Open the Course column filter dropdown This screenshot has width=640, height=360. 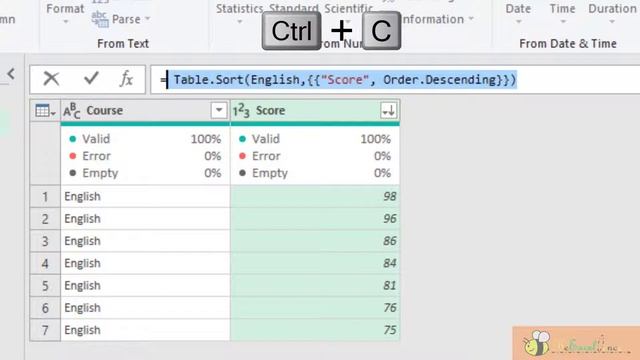(219, 110)
